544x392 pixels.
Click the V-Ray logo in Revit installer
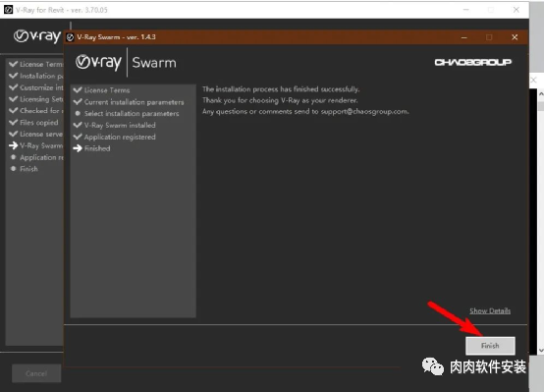[37, 36]
